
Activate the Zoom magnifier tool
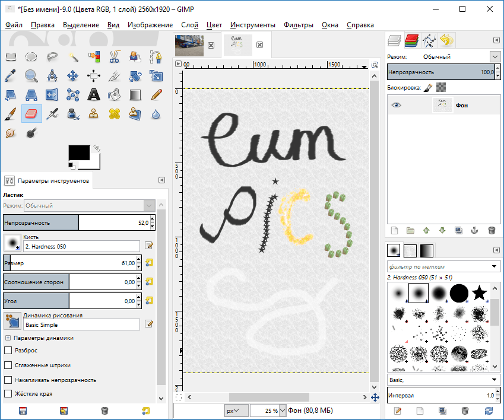tap(31, 76)
